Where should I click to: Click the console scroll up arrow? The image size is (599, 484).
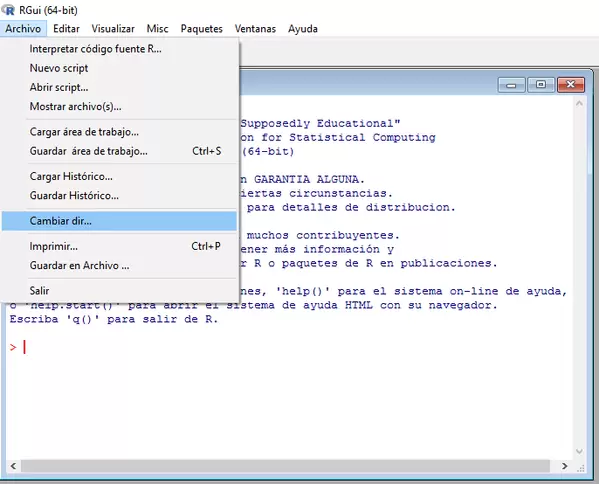point(579,104)
